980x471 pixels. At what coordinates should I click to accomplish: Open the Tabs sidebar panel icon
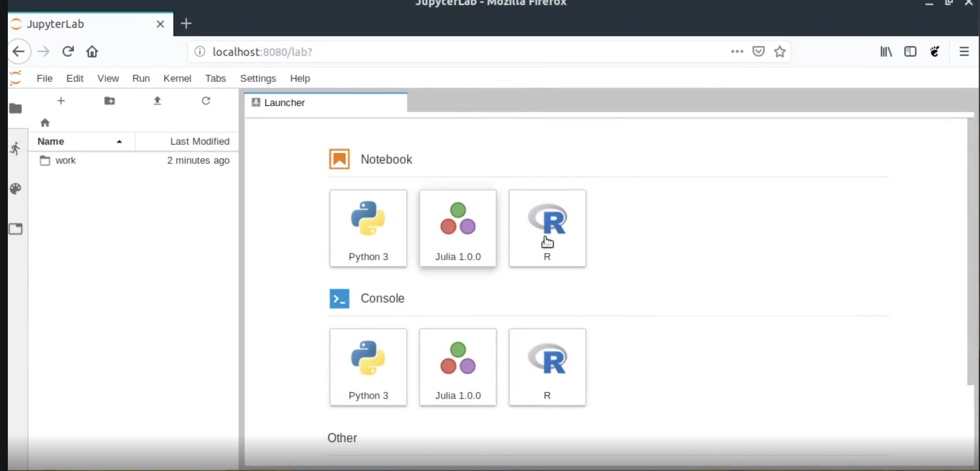coord(16,229)
